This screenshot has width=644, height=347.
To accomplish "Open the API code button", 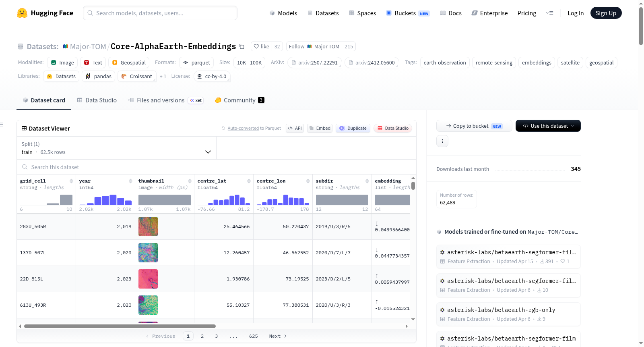I will 295,128.
